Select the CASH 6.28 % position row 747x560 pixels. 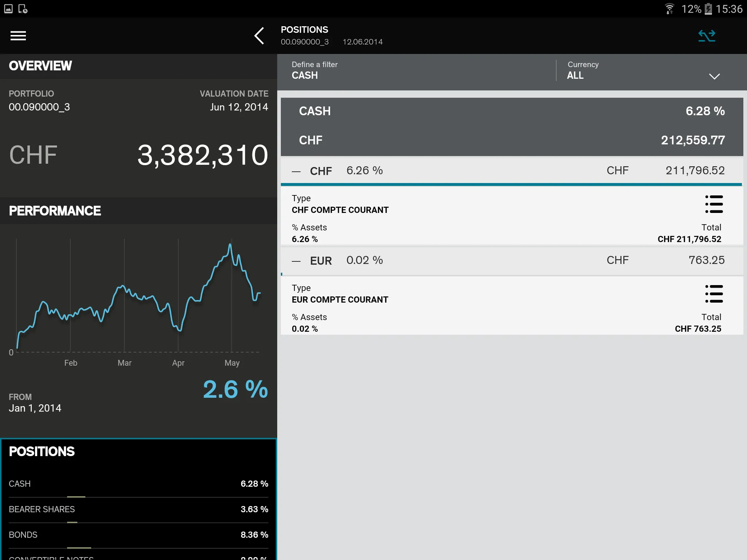pyautogui.click(x=139, y=484)
